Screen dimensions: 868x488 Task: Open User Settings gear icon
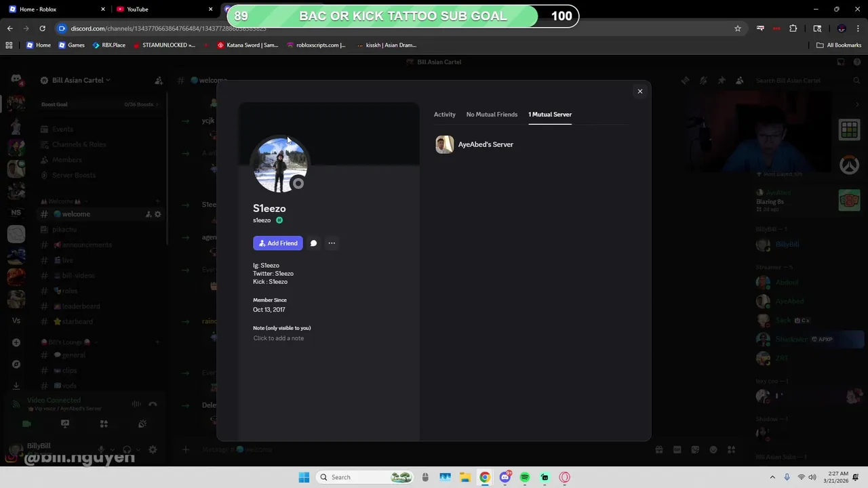[x=153, y=449]
